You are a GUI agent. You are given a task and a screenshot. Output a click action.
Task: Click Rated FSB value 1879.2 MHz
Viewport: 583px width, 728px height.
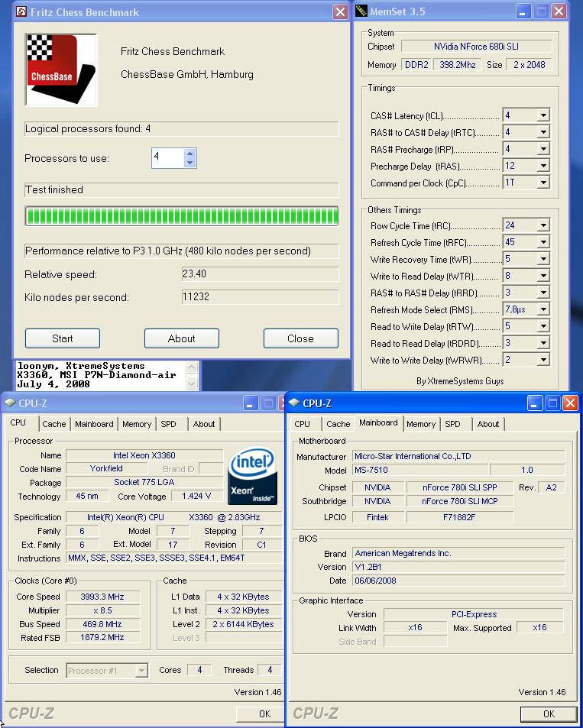coord(102,637)
